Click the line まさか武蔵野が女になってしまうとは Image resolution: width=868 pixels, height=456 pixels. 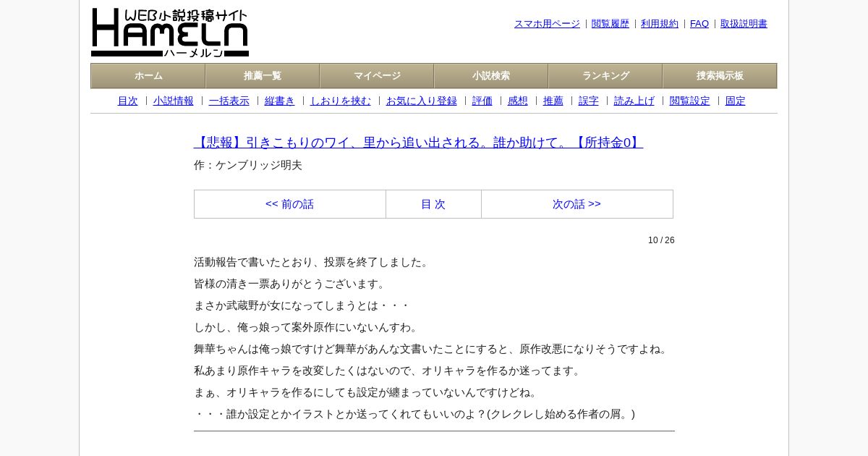(x=302, y=305)
